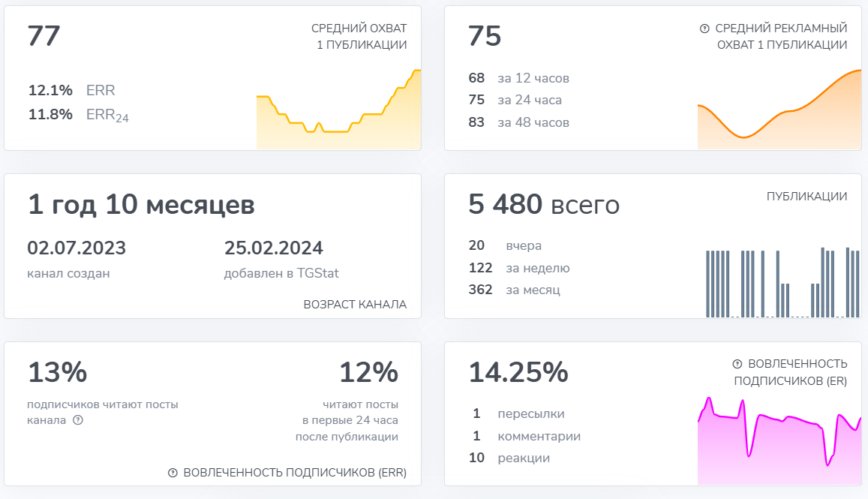The width and height of the screenshot is (868, 499).
Task: Click the 'за 12 часов' row
Action: 518,78
